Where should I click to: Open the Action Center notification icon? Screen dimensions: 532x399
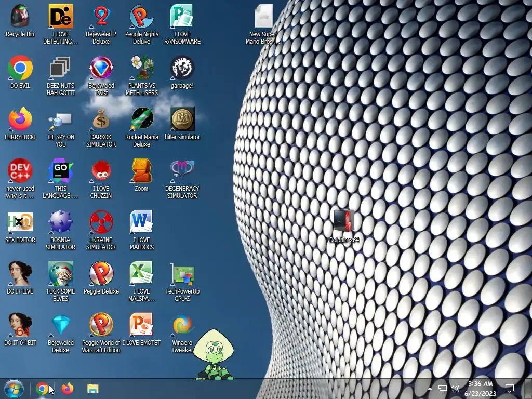509,389
